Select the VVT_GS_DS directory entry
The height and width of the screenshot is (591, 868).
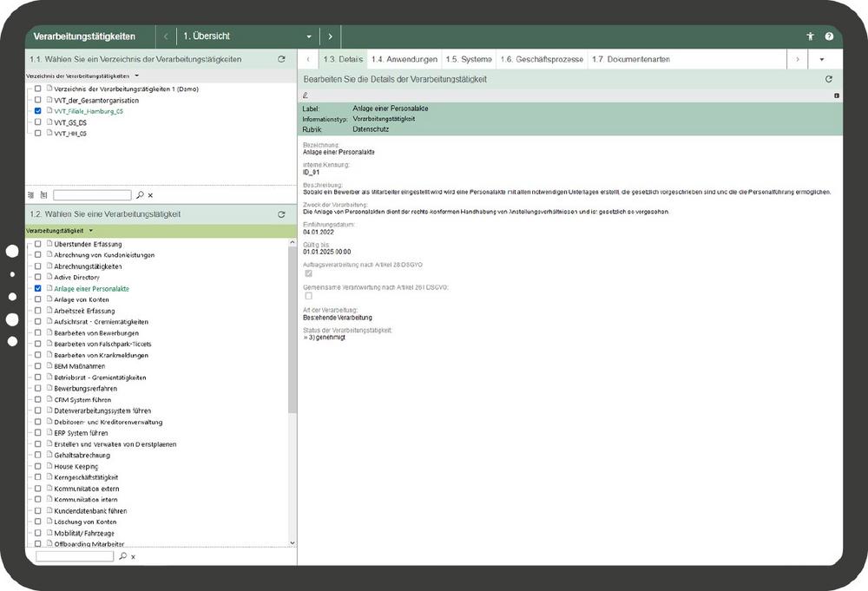coord(69,122)
